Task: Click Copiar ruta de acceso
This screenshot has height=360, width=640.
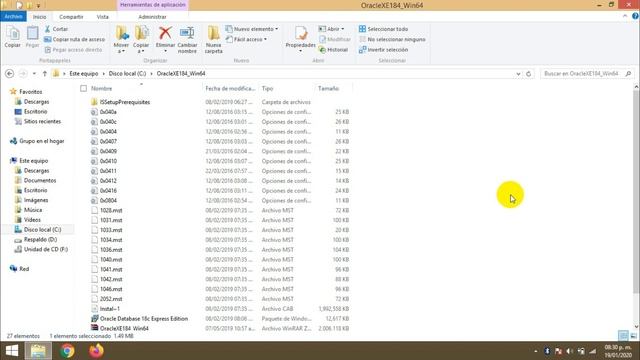Action: (74, 40)
